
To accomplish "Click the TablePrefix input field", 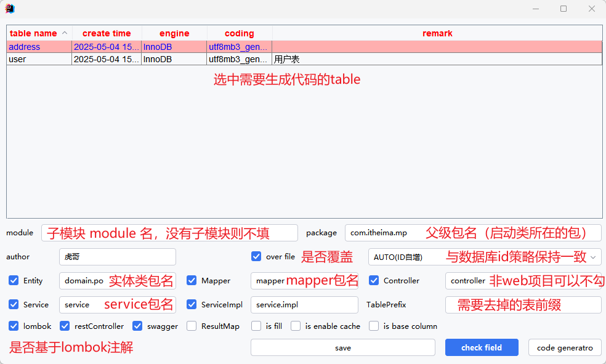I will point(522,305).
